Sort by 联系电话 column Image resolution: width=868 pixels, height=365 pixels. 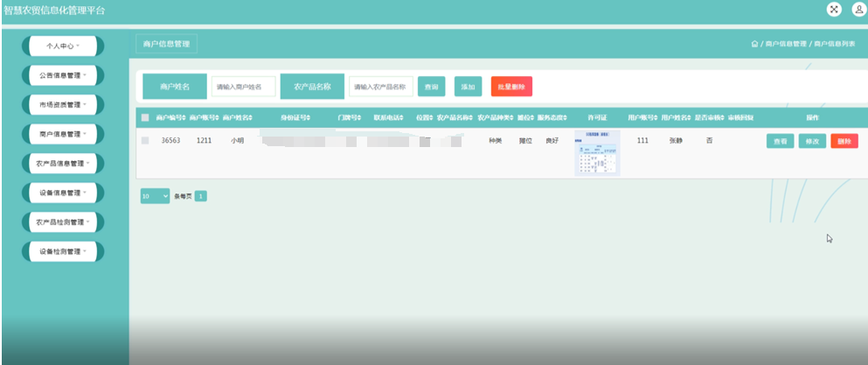389,117
